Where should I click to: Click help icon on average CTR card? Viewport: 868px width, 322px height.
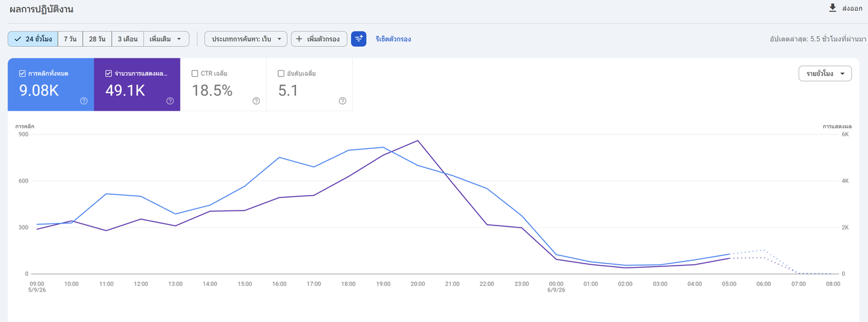tap(257, 101)
